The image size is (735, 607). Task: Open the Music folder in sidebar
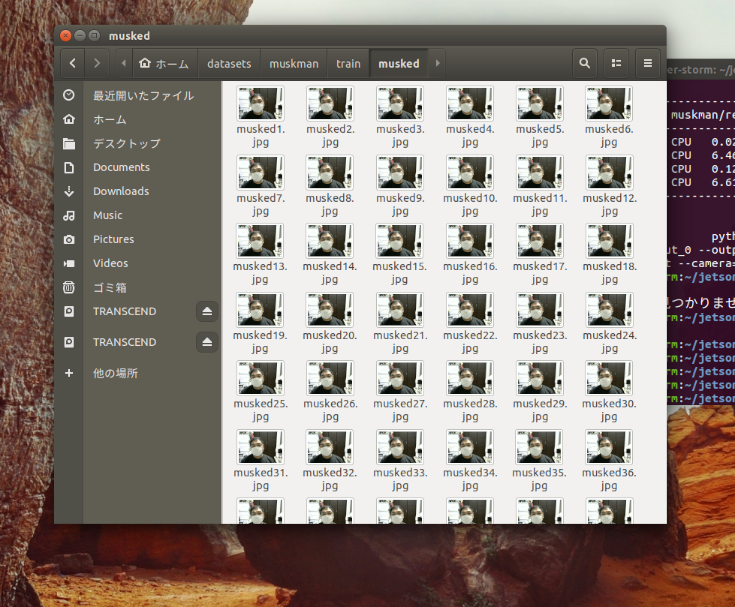click(x=108, y=215)
